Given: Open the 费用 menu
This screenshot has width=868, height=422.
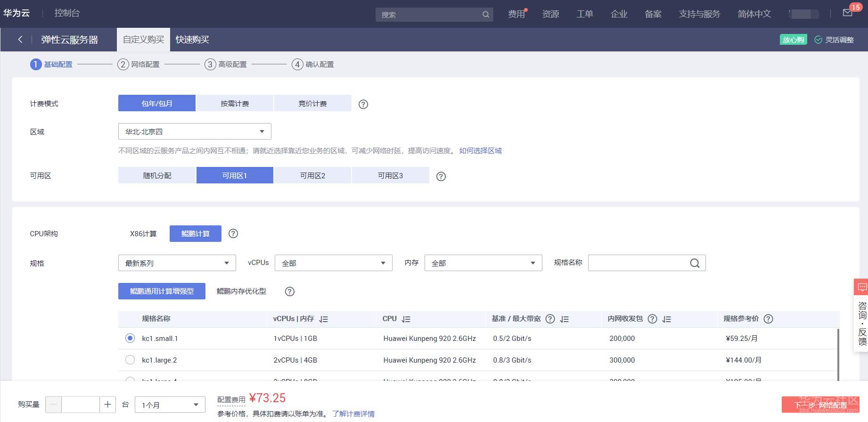Looking at the screenshot, I should (516, 14).
